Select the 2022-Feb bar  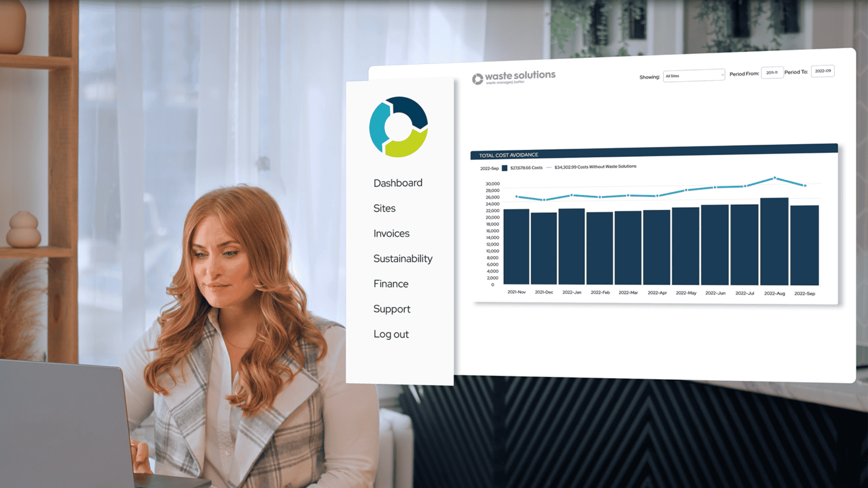(x=600, y=249)
